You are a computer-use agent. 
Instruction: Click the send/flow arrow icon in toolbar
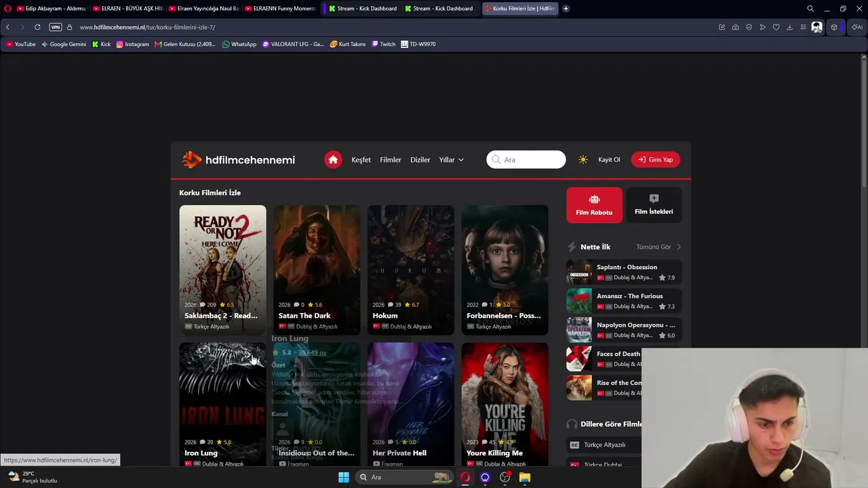(762, 27)
